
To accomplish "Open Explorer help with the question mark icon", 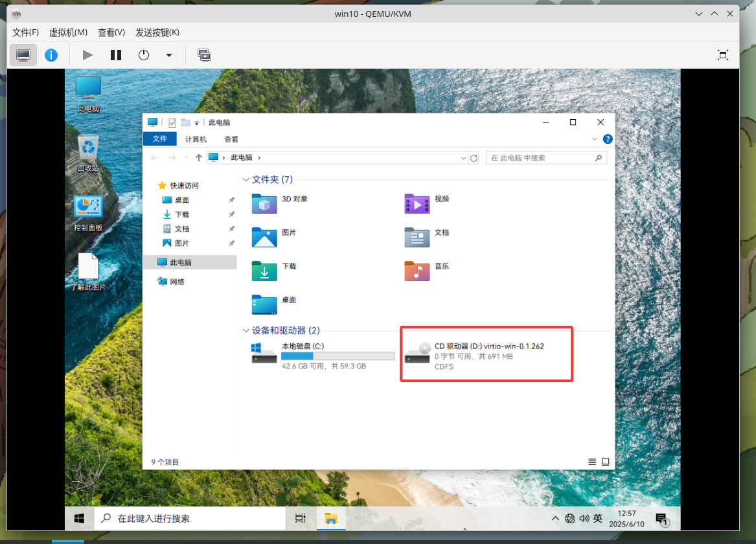I will click(x=608, y=139).
